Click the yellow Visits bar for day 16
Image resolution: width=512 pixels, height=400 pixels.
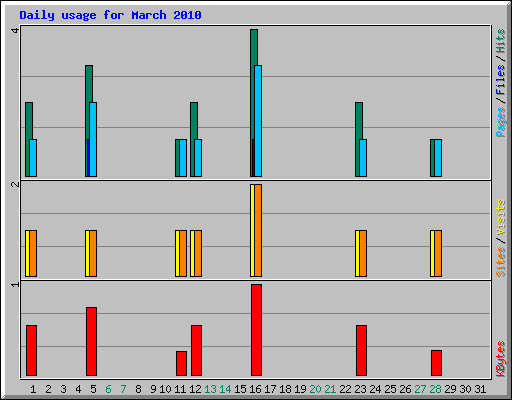(252, 230)
